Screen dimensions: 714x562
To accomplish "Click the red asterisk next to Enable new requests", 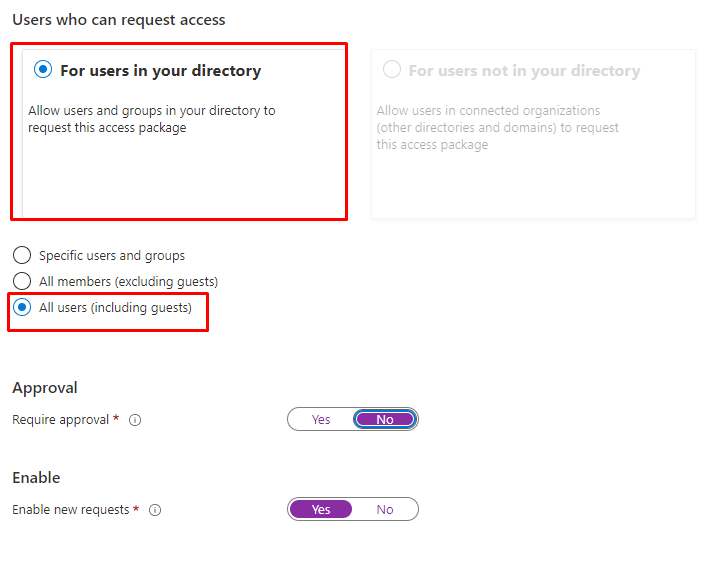I will pyautogui.click(x=136, y=509).
